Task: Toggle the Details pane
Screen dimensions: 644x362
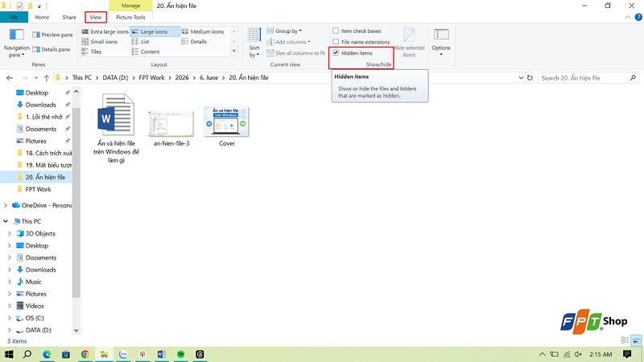Action: (x=52, y=50)
